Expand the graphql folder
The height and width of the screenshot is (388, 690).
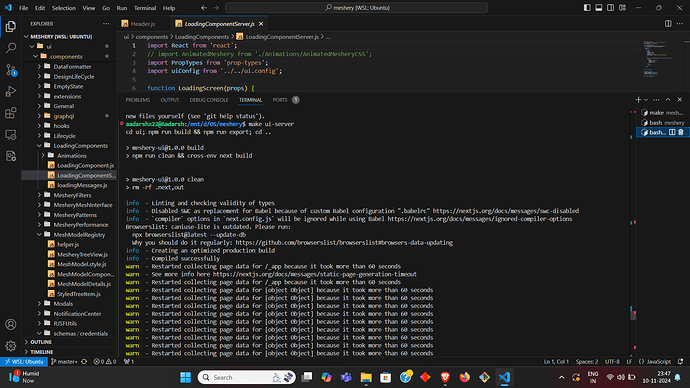point(39,116)
